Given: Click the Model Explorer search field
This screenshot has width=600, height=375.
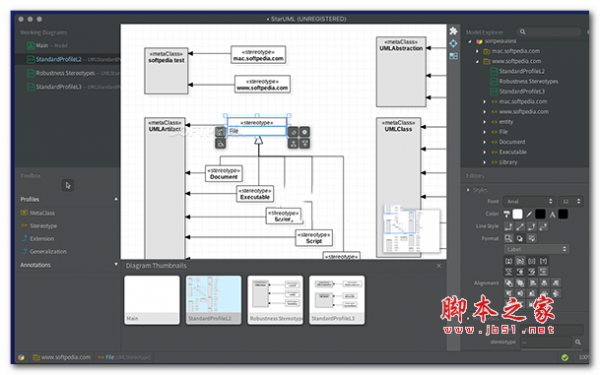Looking at the screenshot, I should [549, 32].
